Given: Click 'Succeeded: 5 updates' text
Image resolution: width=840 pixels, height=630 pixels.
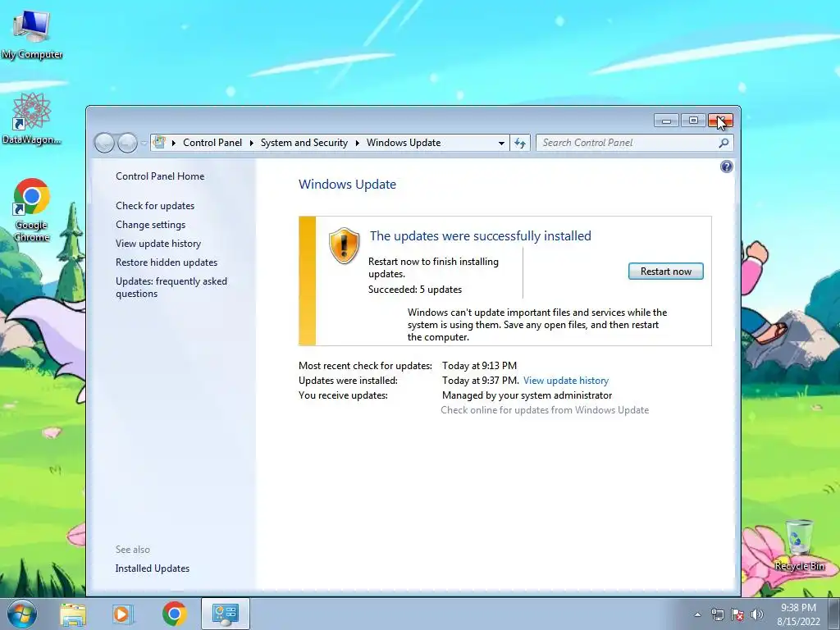Looking at the screenshot, I should click(414, 290).
